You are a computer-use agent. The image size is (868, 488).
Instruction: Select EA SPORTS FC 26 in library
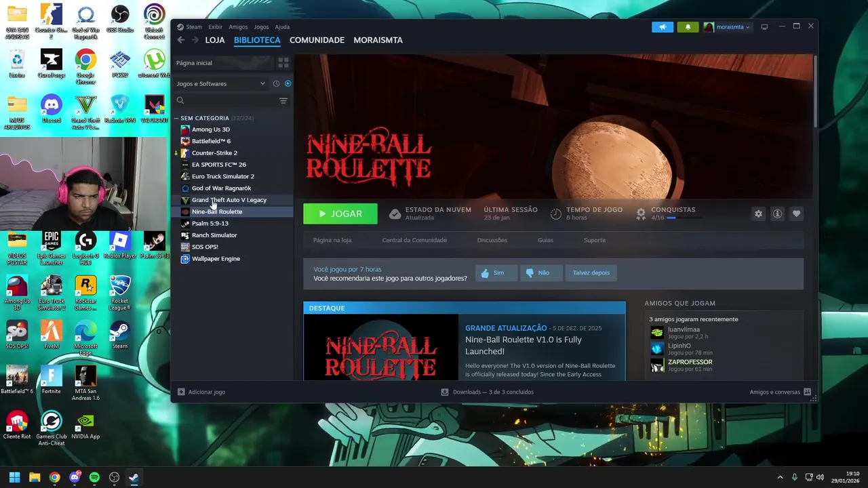(x=233, y=165)
